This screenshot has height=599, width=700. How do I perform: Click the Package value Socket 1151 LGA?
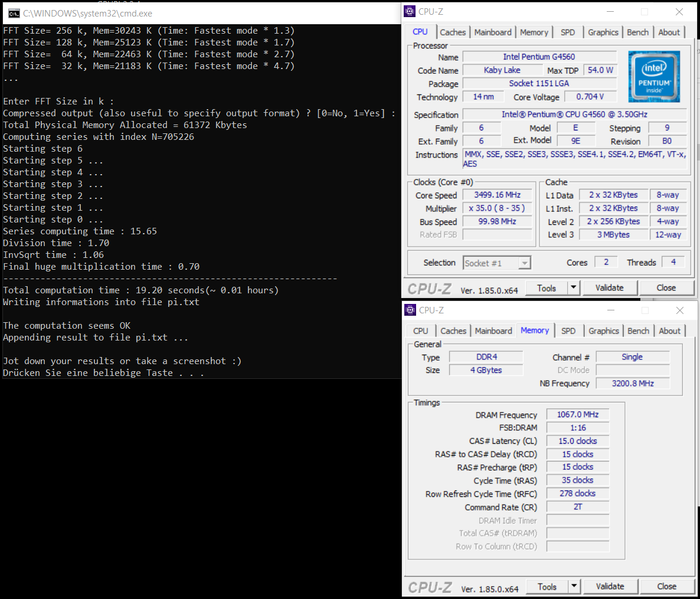pos(539,83)
